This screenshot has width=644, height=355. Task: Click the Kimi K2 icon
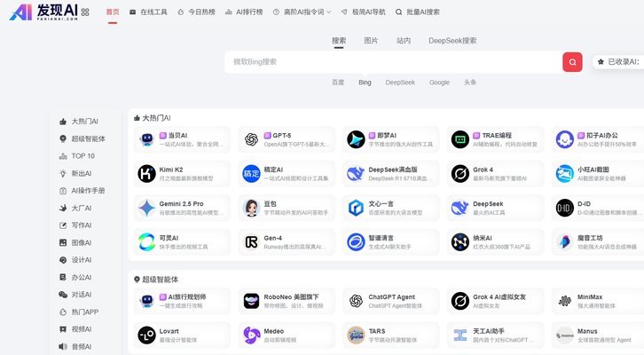[146, 174]
